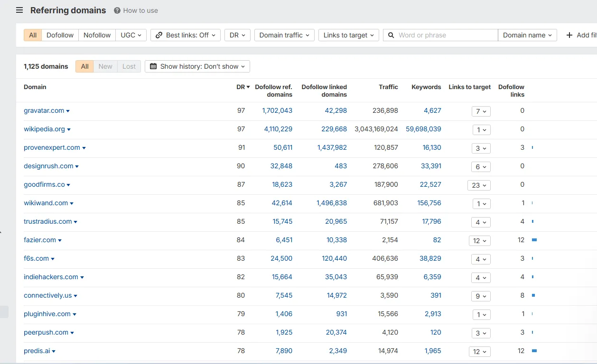Sort by Links to target column
Viewport: 597px width, 364px height.
point(469,87)
